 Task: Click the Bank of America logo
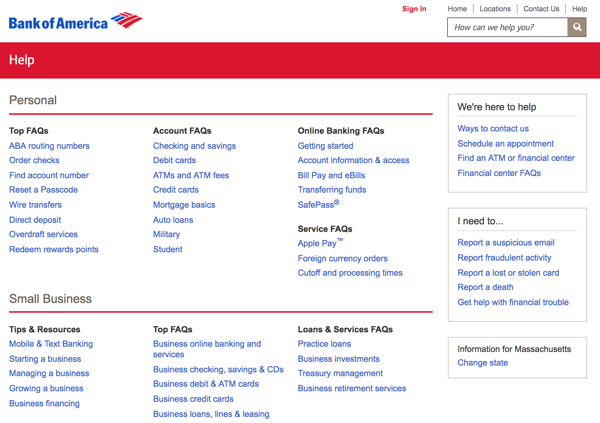point(75,21)
